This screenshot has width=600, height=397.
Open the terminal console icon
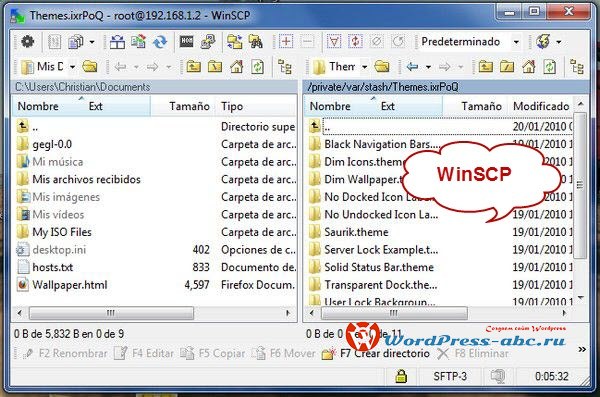point(187,41)
